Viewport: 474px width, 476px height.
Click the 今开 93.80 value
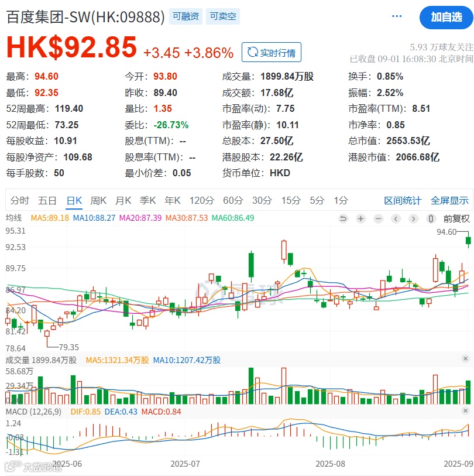(165, 76)
